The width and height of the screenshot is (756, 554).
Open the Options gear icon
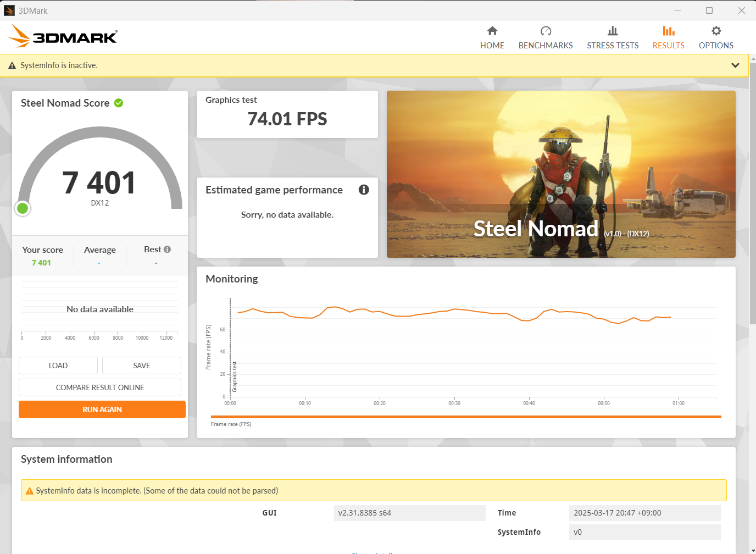click(716, 31)
